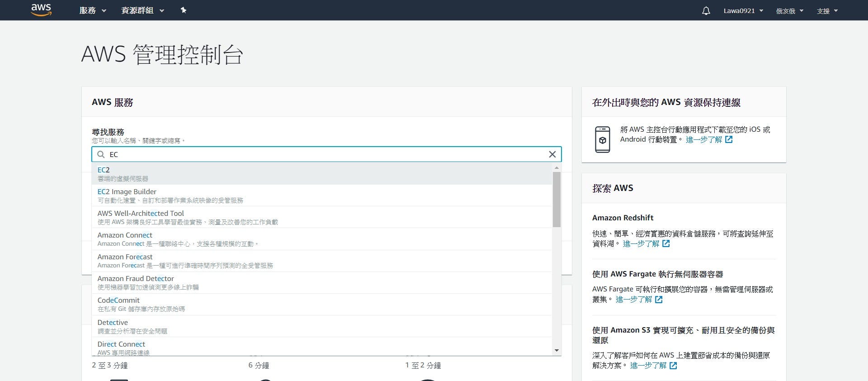
Task: Click external link icon under AWS Fargate
Action: point(659,300)
